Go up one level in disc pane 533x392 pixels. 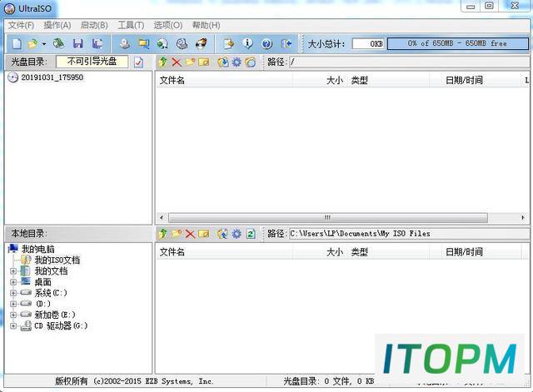click(163, 62)
